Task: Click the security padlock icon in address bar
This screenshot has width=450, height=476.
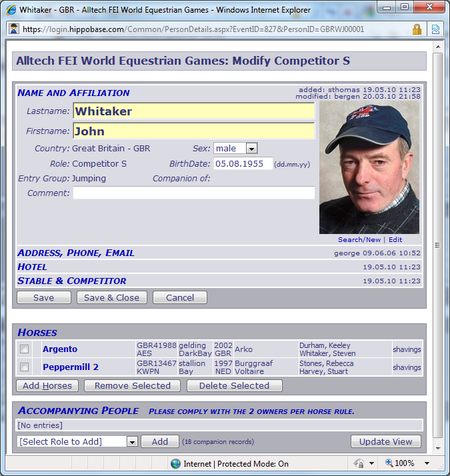Action: pyautogui.click(x=417, y=29)
